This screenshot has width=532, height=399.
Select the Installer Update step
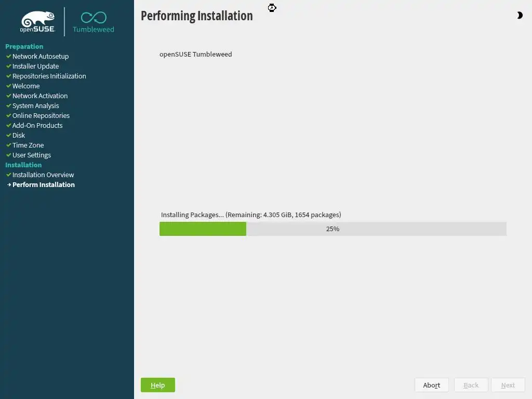coord(36,66)
